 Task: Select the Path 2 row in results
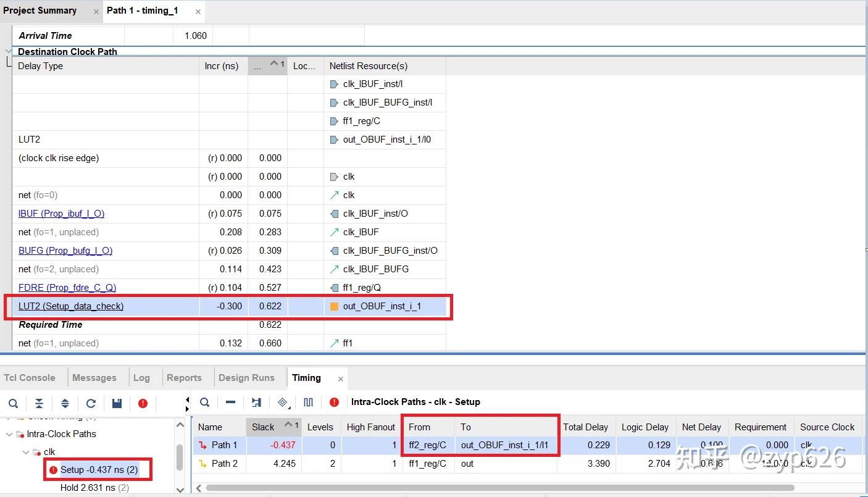pos(223,464)
